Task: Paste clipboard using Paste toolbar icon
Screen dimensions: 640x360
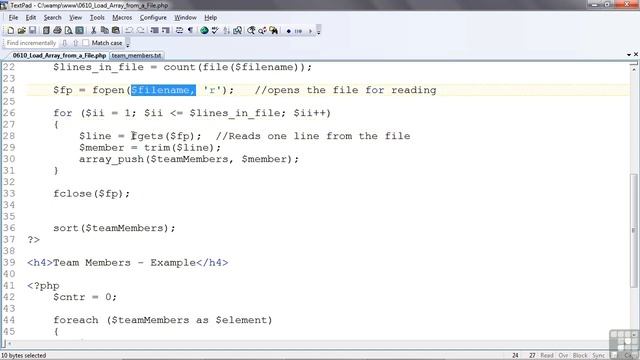Action: pyautogui.click(x=116, y=31)
